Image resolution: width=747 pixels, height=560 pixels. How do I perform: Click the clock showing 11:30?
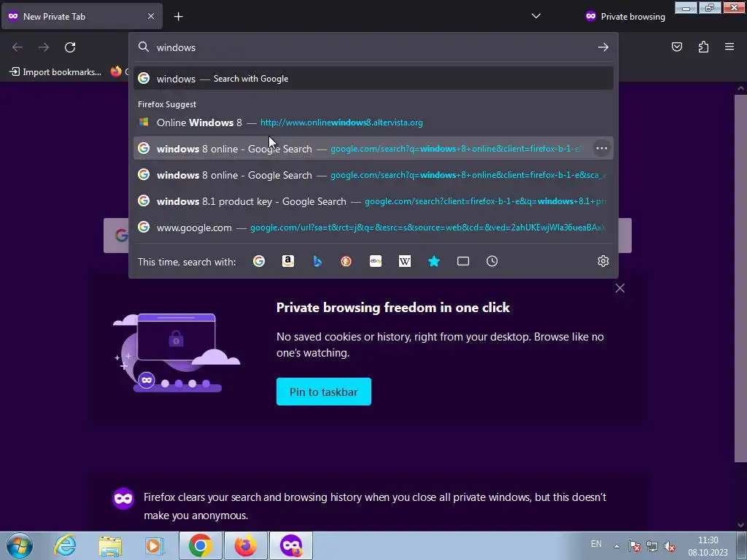click(708, 546)
